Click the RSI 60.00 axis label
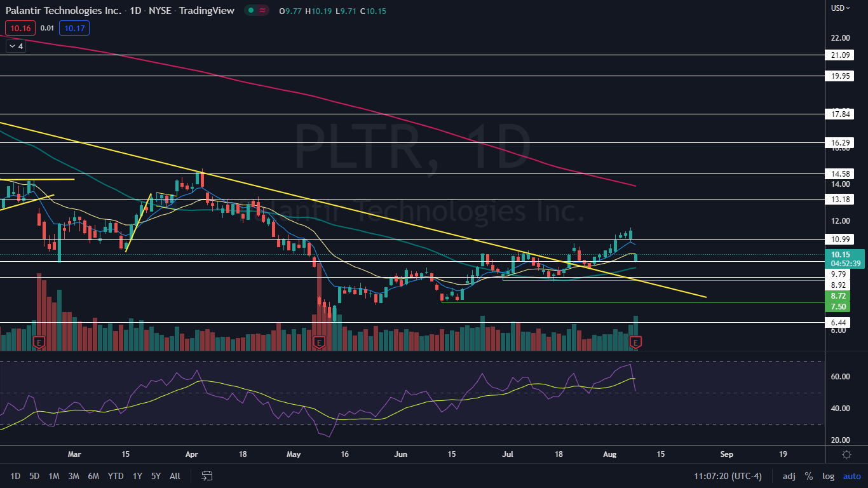The width and height of the screenshot is (868, 488). coord(840,377)
